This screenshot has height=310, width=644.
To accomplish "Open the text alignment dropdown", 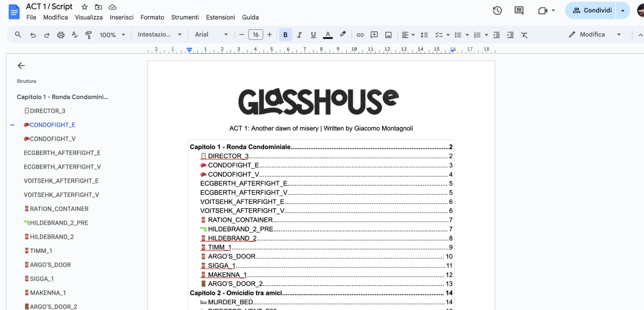I will pos(408,35).
